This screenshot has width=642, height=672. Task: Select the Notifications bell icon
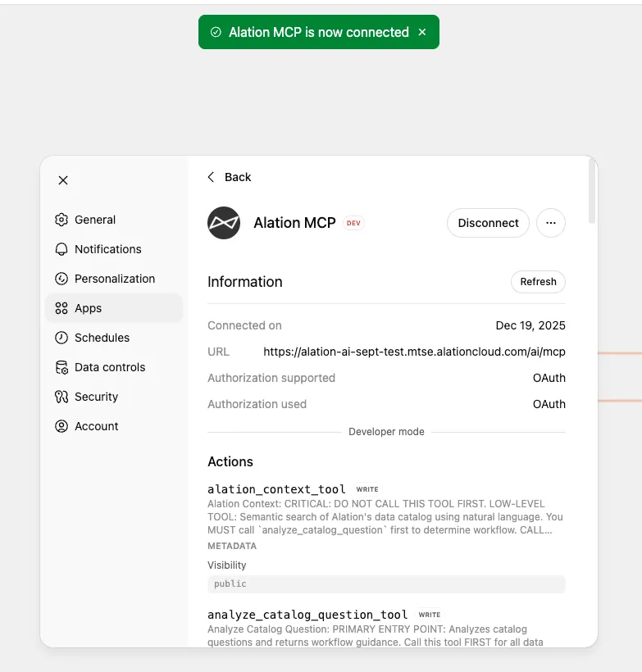point(61,249)
